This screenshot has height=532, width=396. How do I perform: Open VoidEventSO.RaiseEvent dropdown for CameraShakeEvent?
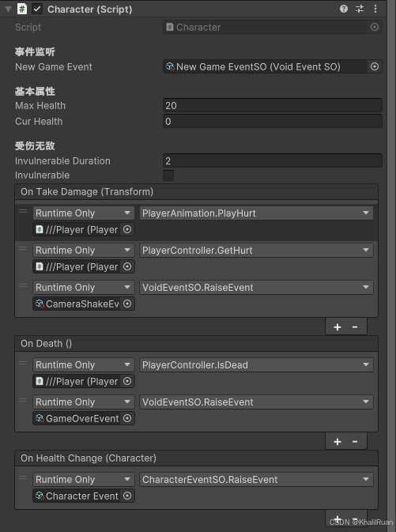[x=256, y=288]
